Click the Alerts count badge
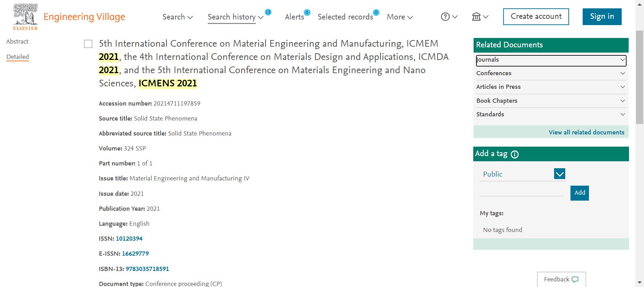Viewport: 644px width, 287px height. point(307,13)
